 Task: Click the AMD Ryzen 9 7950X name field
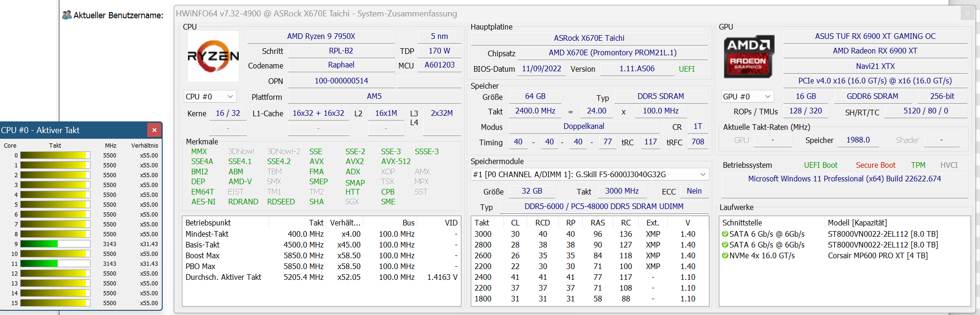click(321, 36)
